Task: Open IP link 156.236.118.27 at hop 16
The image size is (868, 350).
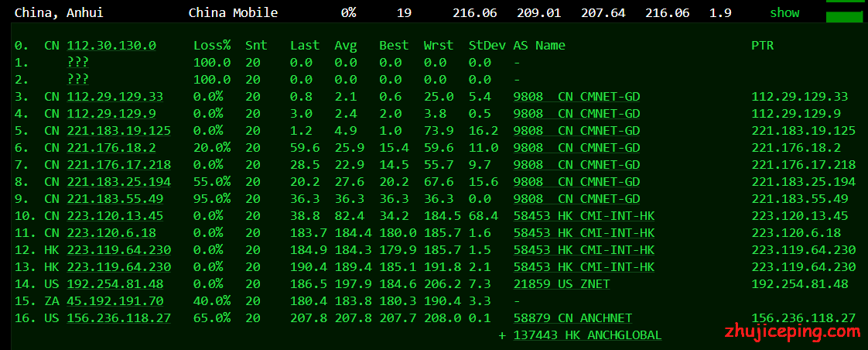Action: point(119,318)
